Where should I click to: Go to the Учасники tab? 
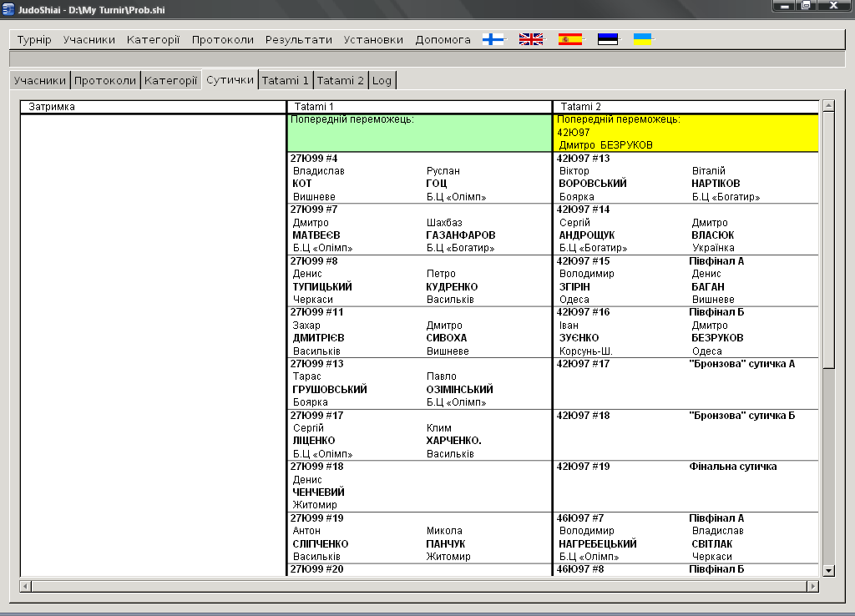[40, 80]
